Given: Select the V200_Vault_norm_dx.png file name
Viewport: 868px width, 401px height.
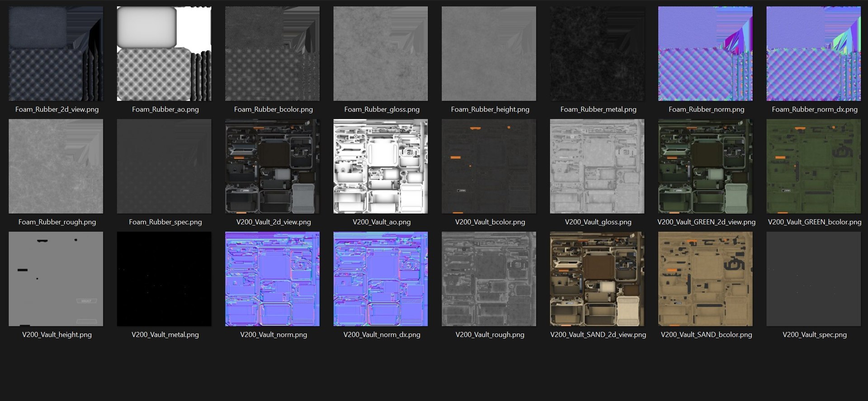Looking at the screenshot, I should (382, 334).
